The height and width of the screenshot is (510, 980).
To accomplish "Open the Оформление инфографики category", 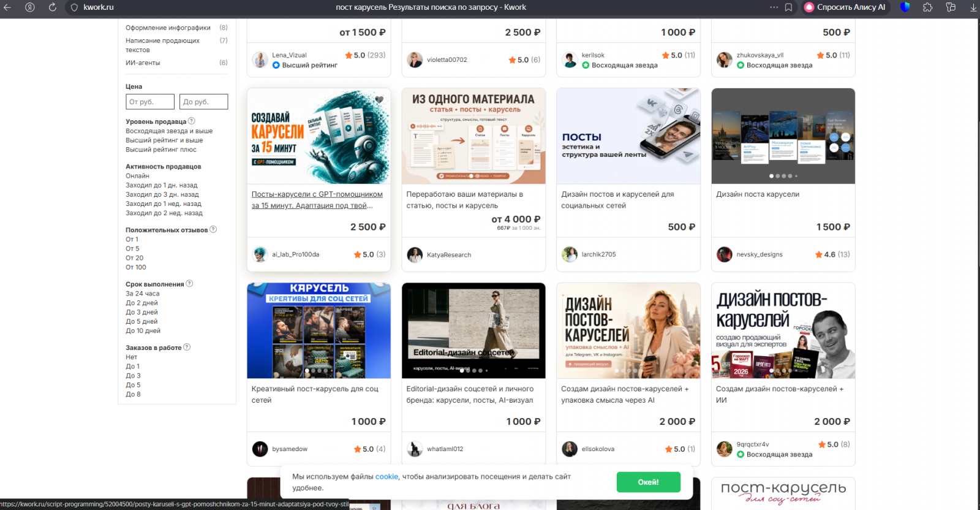I will (168, 28).
